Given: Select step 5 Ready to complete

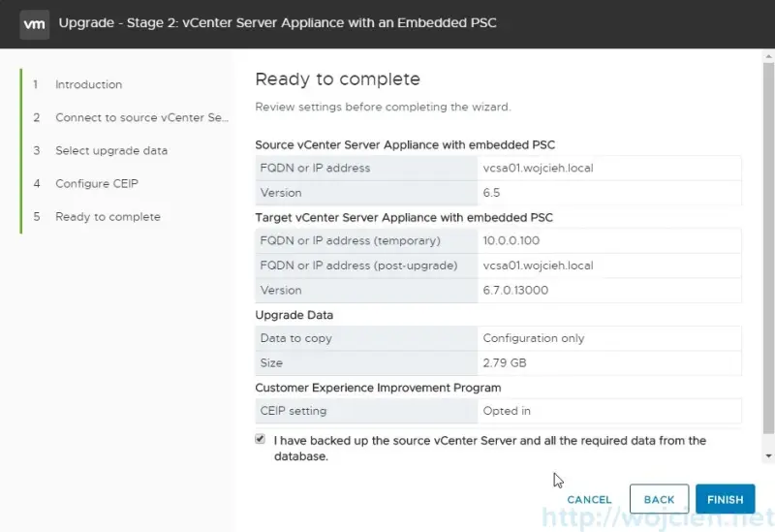Looking at the screenshot, I should click(108, 217).
